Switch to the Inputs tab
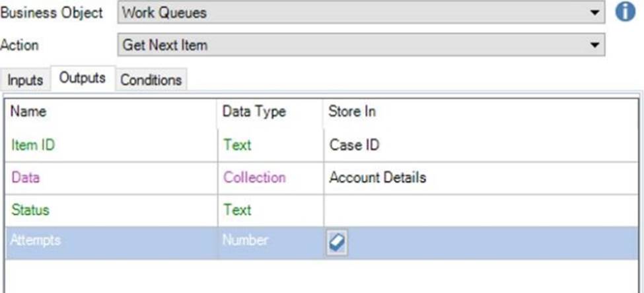 25,80
